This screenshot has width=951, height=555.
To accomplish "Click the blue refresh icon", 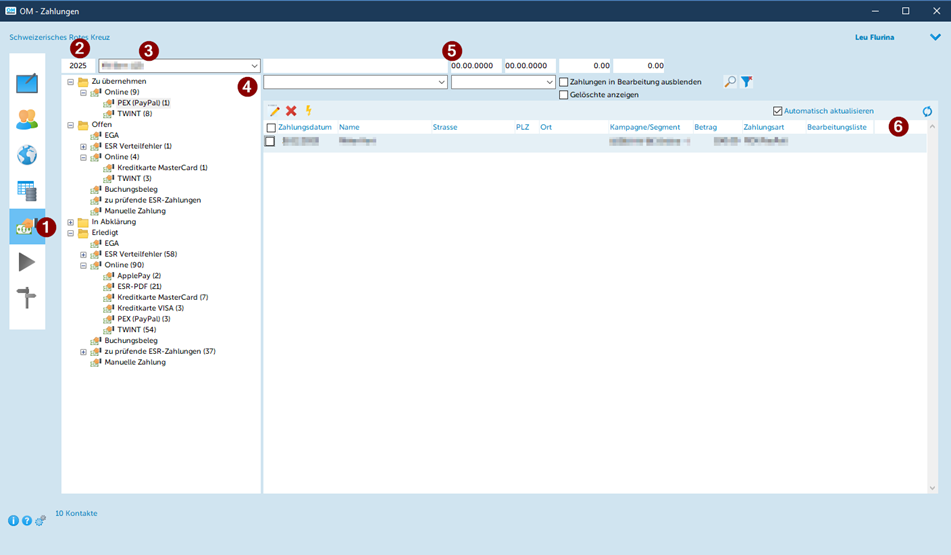I will click(927, 111).
